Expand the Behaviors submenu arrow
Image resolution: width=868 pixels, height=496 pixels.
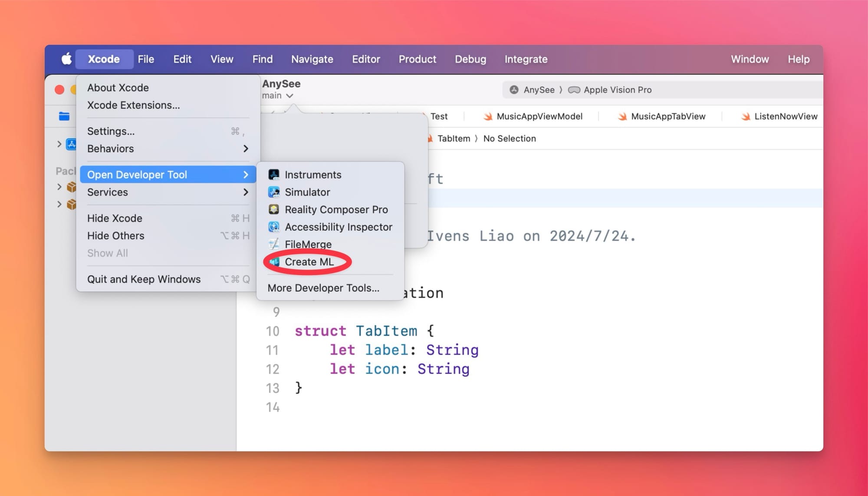pyautogui.click(x=246, y=149)
